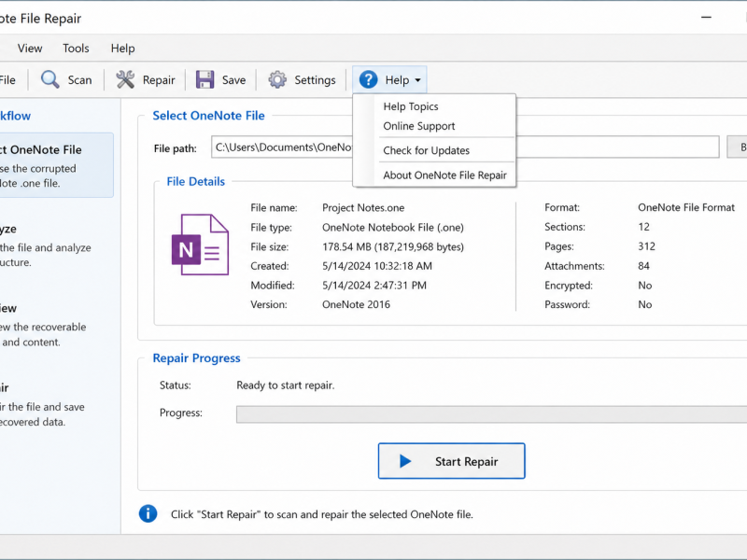747x560 pixels.
Task: Click the Start Repair button label
Action: [x=466, y=461]
